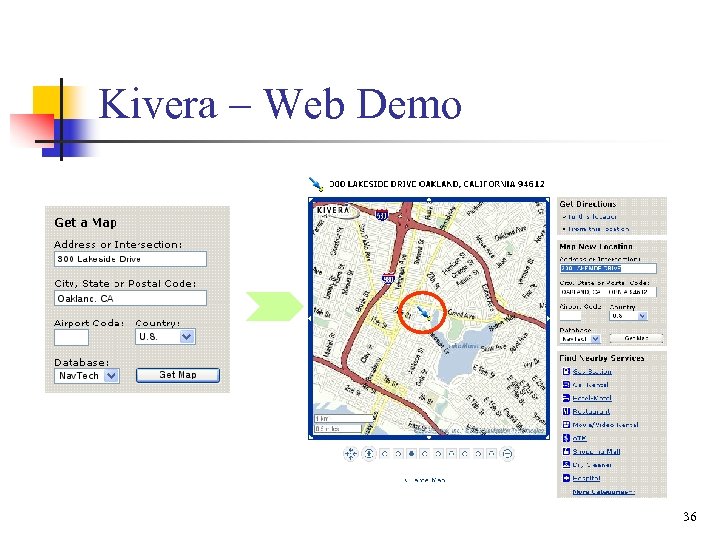Click the 980 highway shield on the map
720x540 pixels.
click(x=388, y=278)
